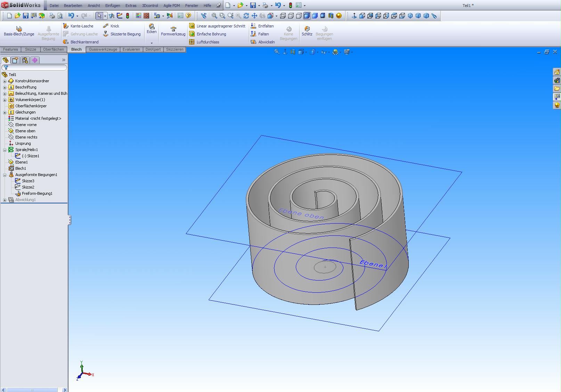Open the Design Library task pane
The image size is (561, 392).
(x=557, y=81)
